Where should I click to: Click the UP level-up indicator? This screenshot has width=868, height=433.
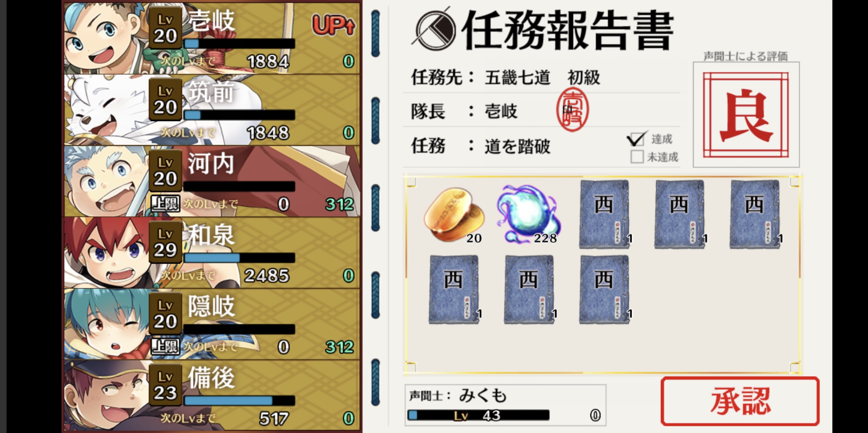pos(333,25)
